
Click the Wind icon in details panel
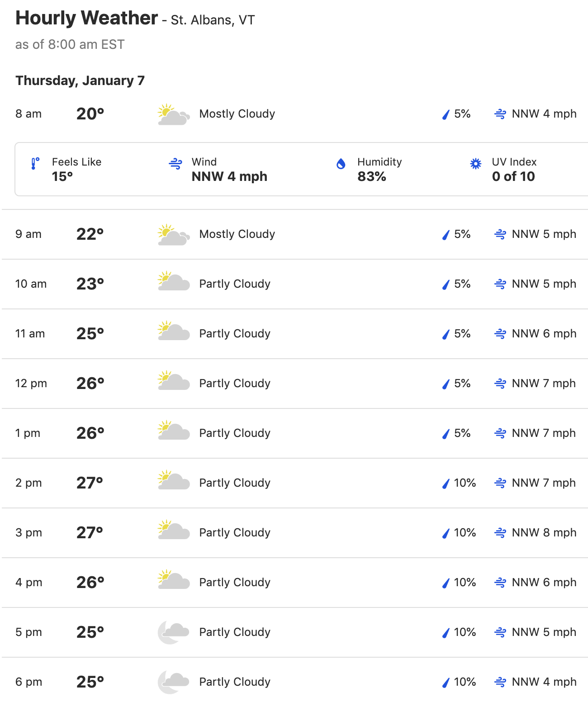[175, 163]
